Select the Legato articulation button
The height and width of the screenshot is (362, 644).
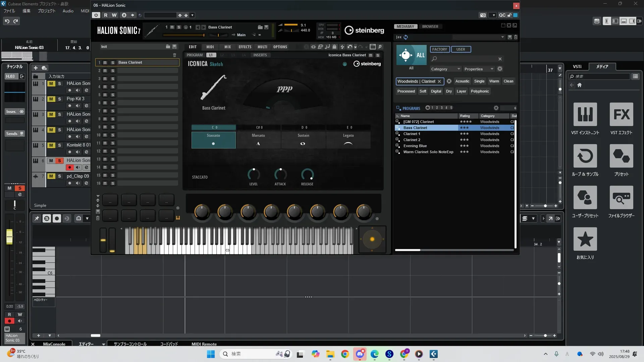click(x=348, y=139)
